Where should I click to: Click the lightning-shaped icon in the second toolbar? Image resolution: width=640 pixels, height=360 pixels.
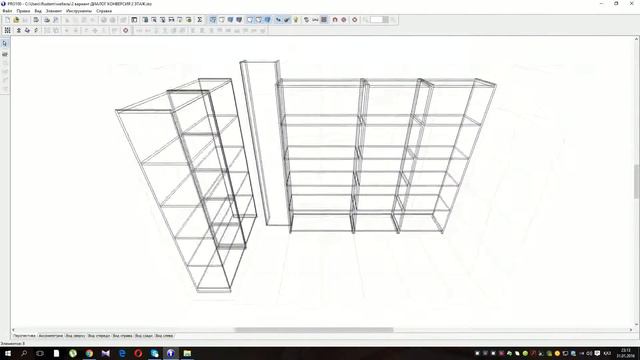36,30
